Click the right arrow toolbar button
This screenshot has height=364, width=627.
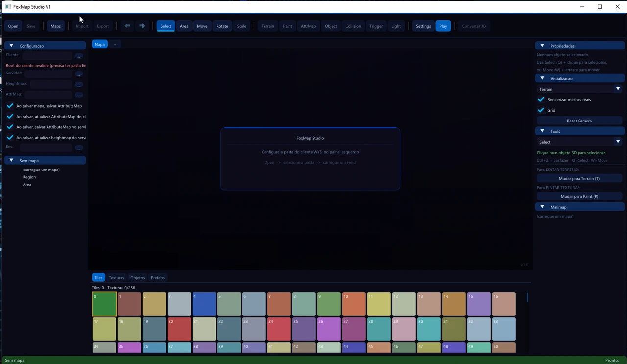142,26
